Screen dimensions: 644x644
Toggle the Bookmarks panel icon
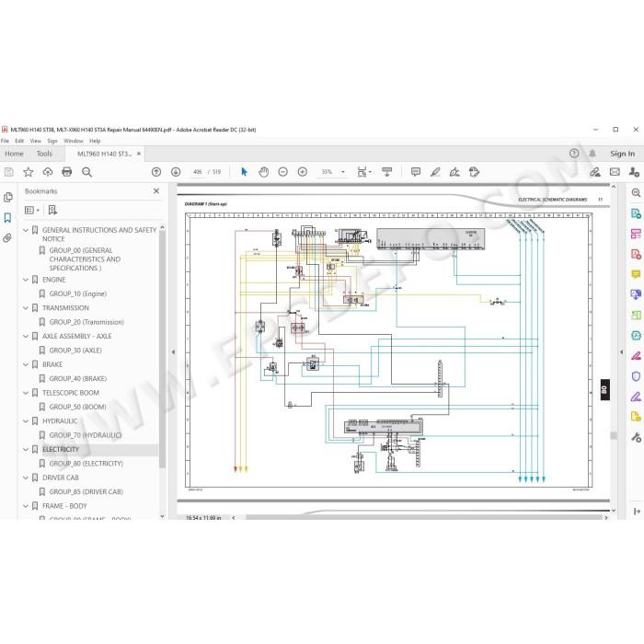point(7,218)
